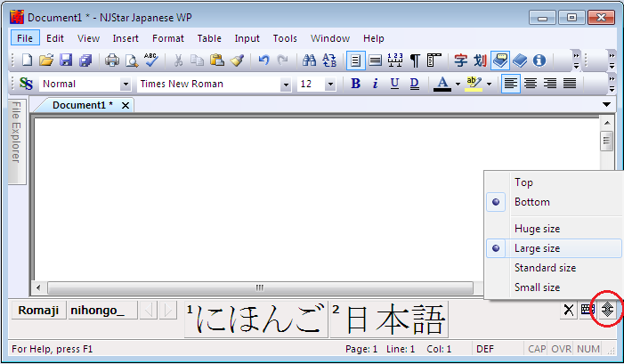This screenshot has height=364, width=624.
Task: Select the Format Painter brush icon
Action: pyautogui.click(x=237, y=61)
